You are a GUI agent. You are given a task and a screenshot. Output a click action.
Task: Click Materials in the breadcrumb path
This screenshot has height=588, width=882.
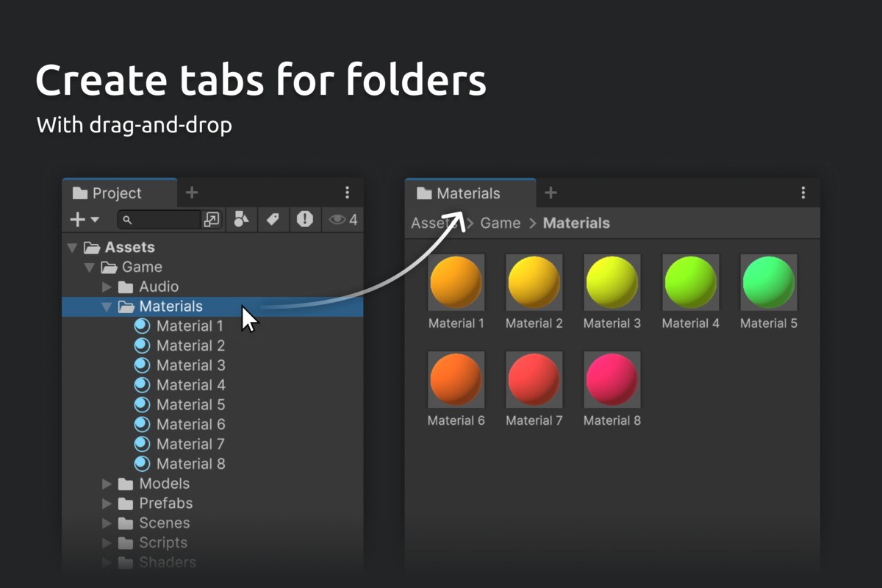[x=576, y=223]
